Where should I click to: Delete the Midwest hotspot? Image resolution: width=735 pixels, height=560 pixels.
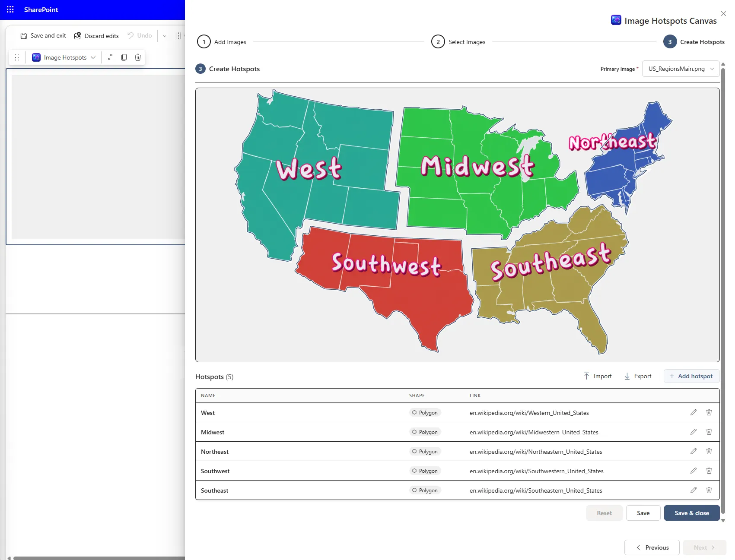pyautogui.click(x=709, y=432)
